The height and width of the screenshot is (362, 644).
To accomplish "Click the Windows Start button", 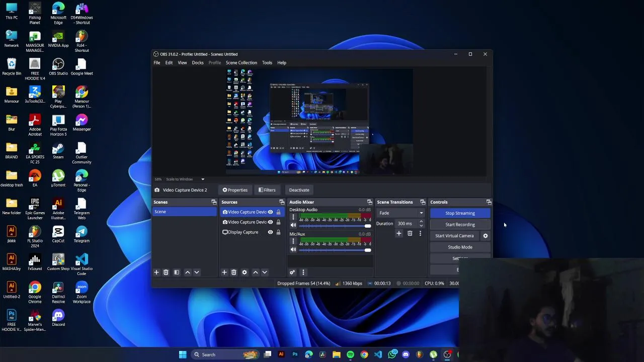I will pos(183,354).
